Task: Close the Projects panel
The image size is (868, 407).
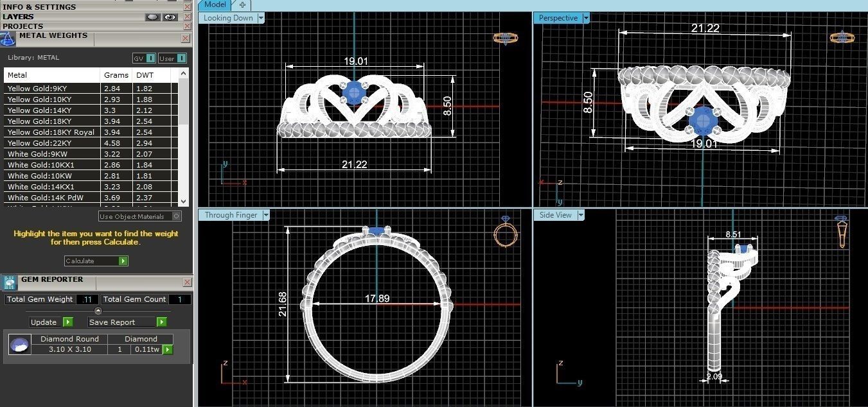Action: point(187,26)
